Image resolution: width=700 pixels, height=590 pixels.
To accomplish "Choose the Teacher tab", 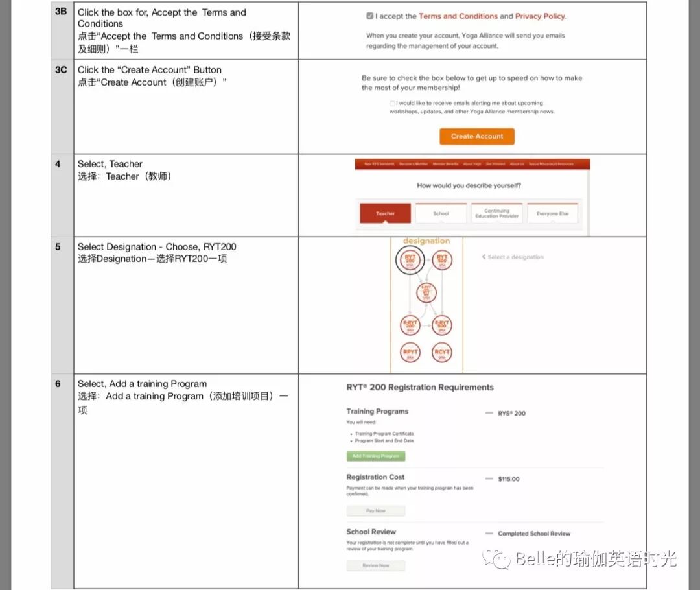I will click(385, 213).
